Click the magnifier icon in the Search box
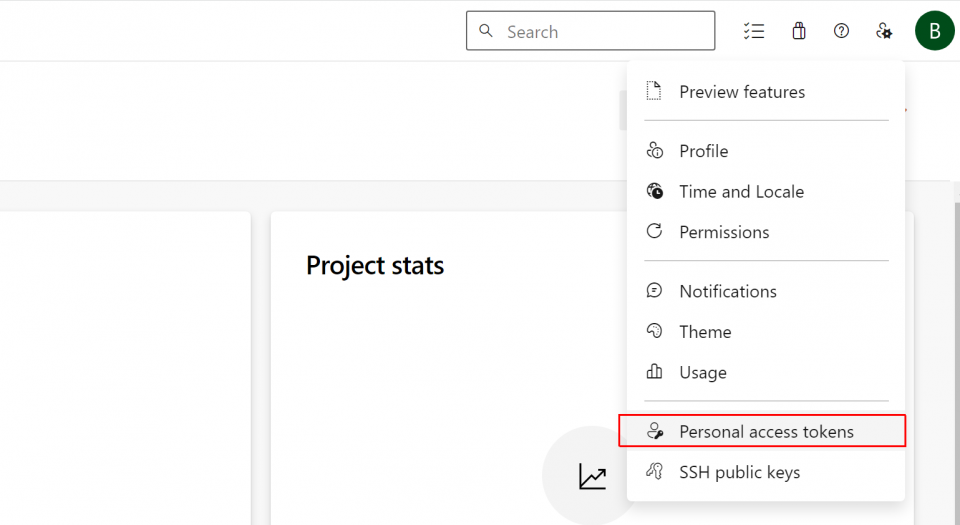 pyautogui.click(x=486, y=31)
